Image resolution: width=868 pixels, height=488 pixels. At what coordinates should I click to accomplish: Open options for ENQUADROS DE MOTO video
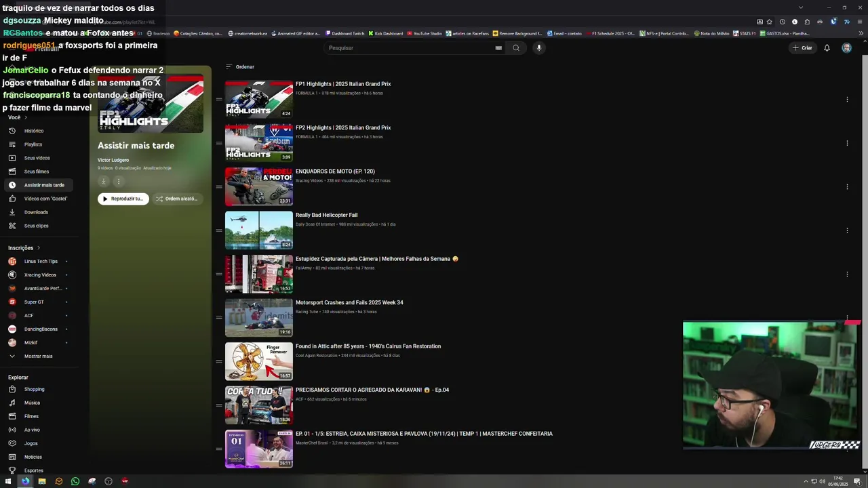[x=847, y=187]
